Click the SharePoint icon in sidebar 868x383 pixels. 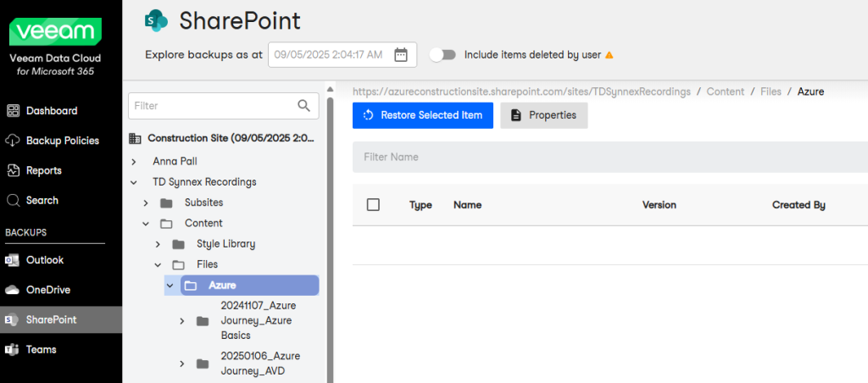pyautogui.click(x=11, y=320)
